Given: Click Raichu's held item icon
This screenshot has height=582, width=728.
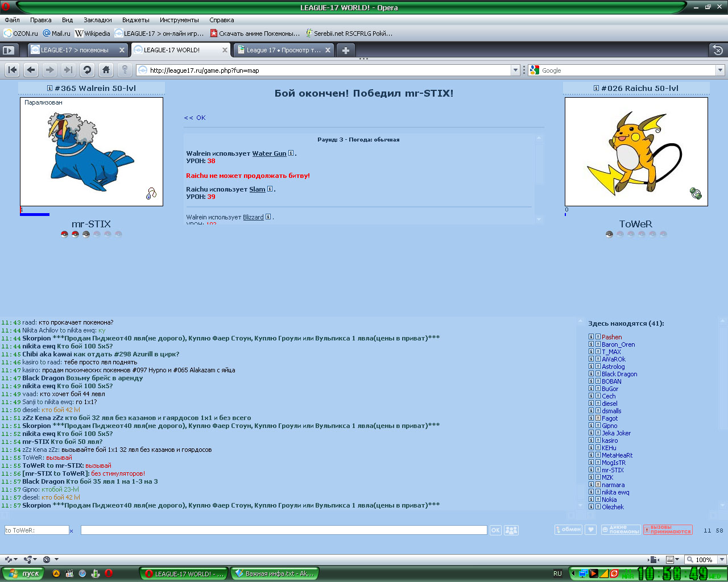Looking at the screenshot, I should coord(696,193).
